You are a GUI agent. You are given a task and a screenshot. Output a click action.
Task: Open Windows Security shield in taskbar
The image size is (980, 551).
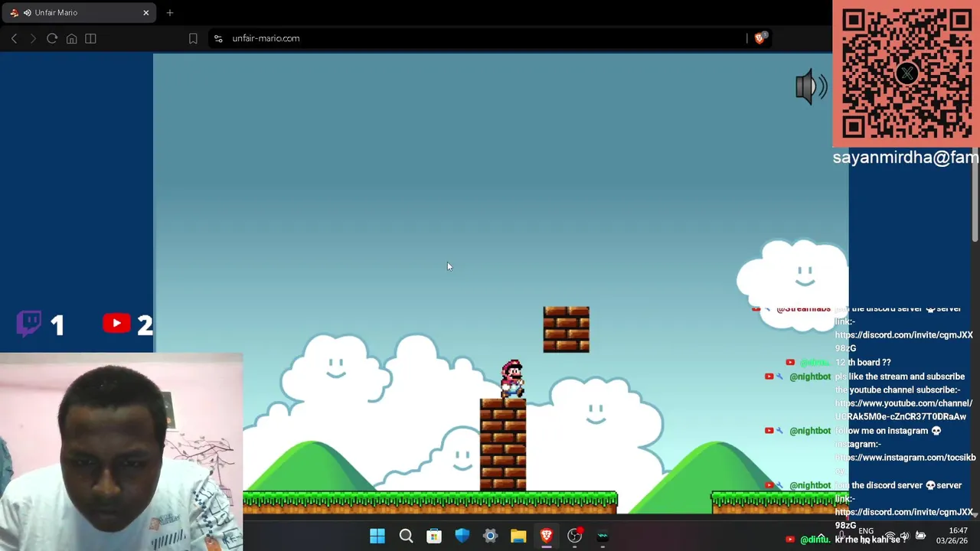click(462, 536)
